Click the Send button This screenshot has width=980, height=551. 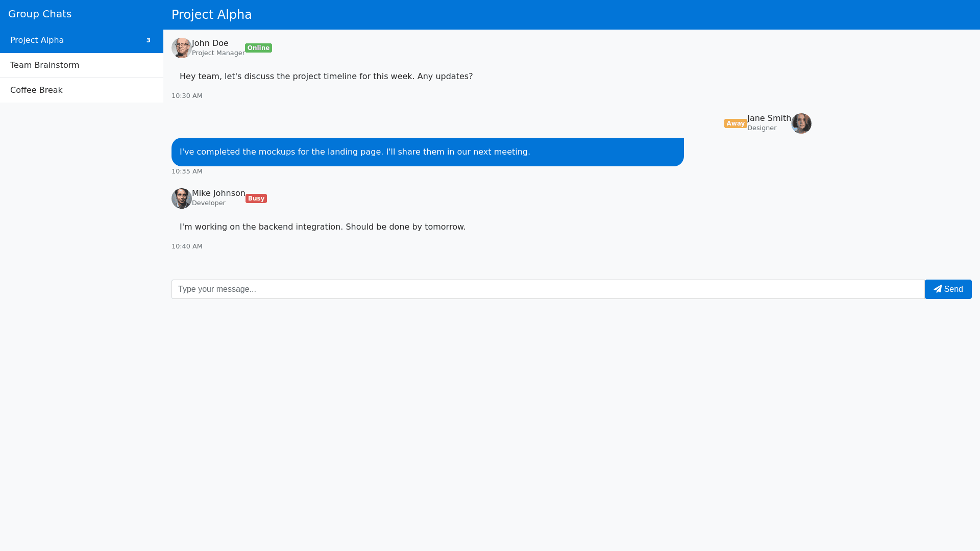click(x=948, y=289)
